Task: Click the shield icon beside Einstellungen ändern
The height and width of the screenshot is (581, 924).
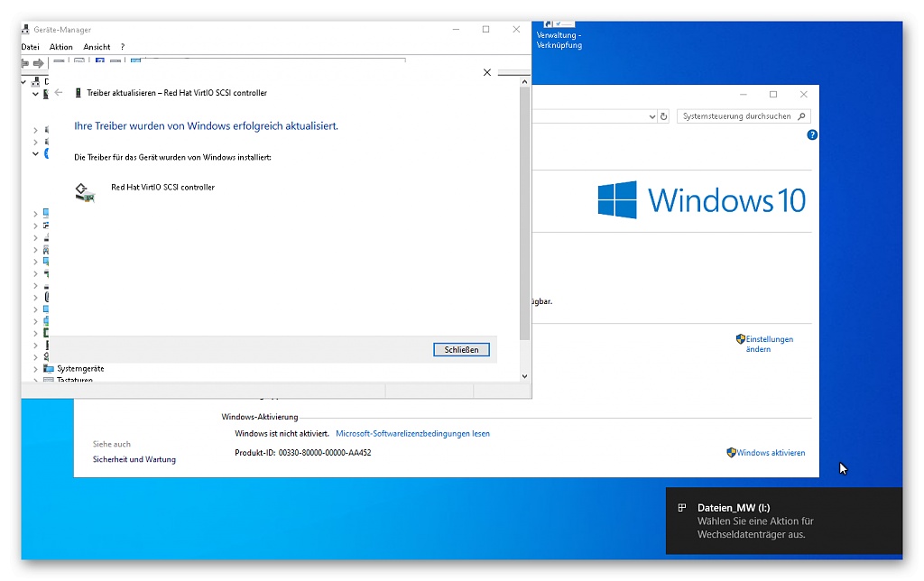Action: tap(741, 339)
